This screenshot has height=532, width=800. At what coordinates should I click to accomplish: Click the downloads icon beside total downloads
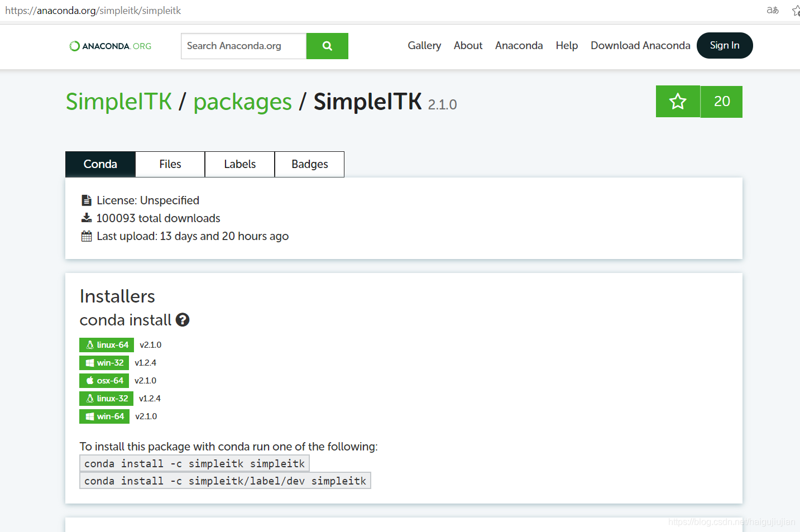tap(87, 218)
